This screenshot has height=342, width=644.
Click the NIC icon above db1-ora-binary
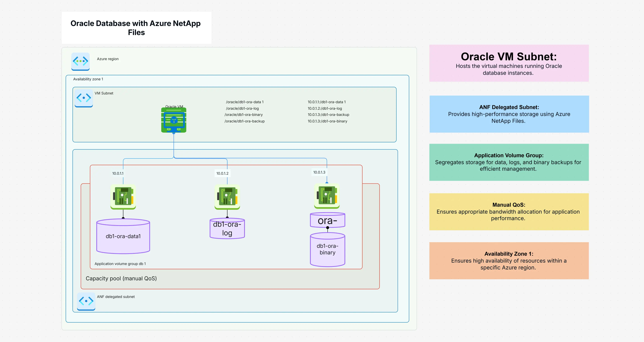(327, 196)
